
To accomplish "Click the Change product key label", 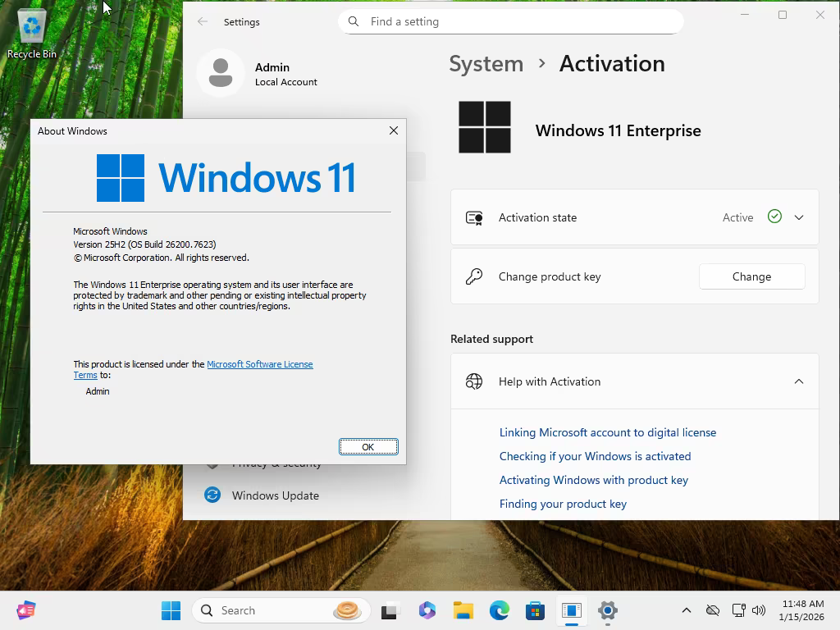I will click(x=550, y=276).
